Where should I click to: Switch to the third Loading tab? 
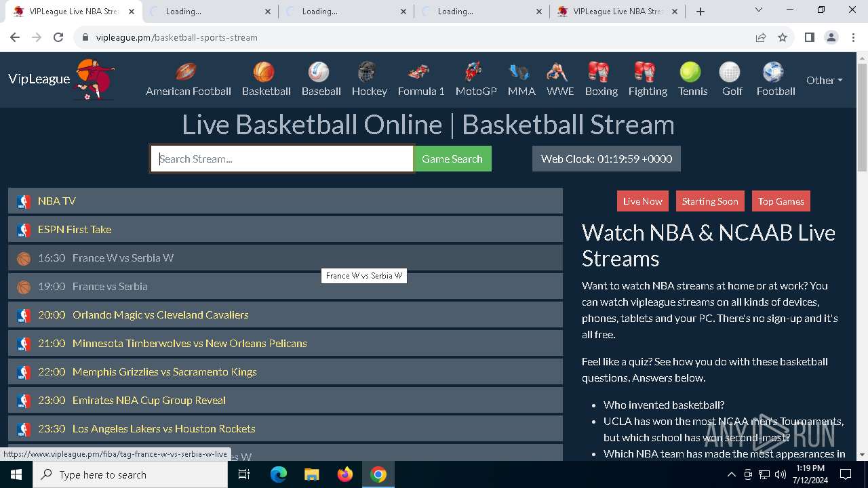[346, 12]
